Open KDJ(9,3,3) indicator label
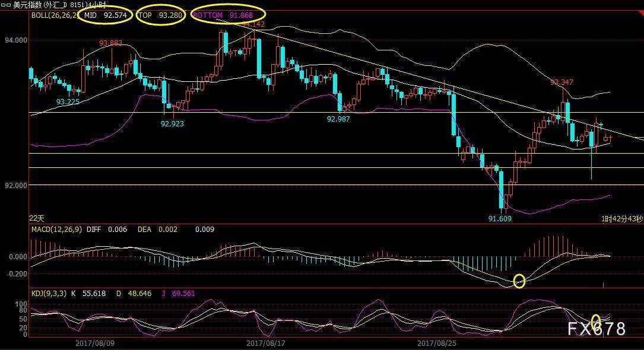644x350 pixels. 49,294
